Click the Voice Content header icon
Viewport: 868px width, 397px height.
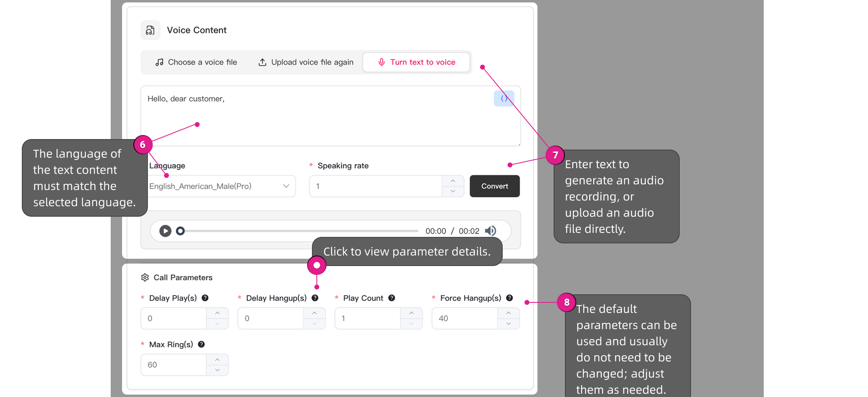150,30
